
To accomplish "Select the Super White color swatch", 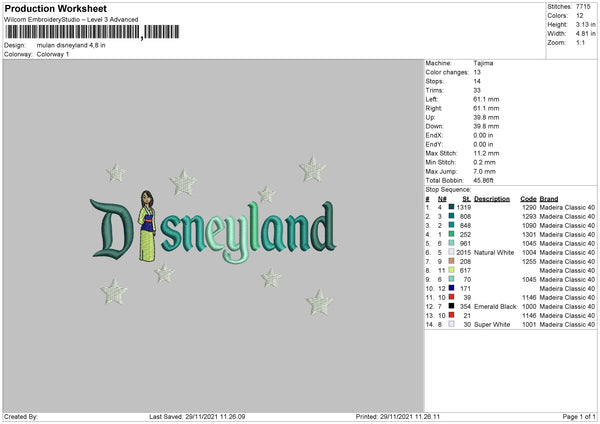I will click(451, 324).
